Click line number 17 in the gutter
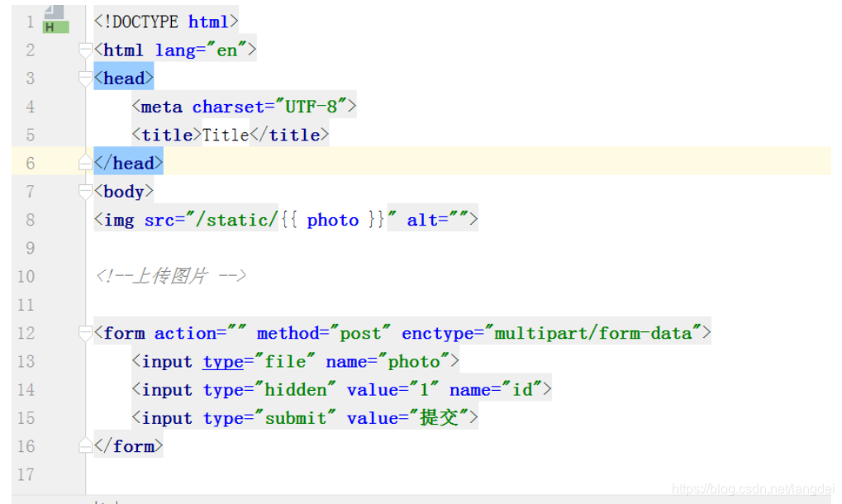Screen dimensions: 842x504 point(26,474)
